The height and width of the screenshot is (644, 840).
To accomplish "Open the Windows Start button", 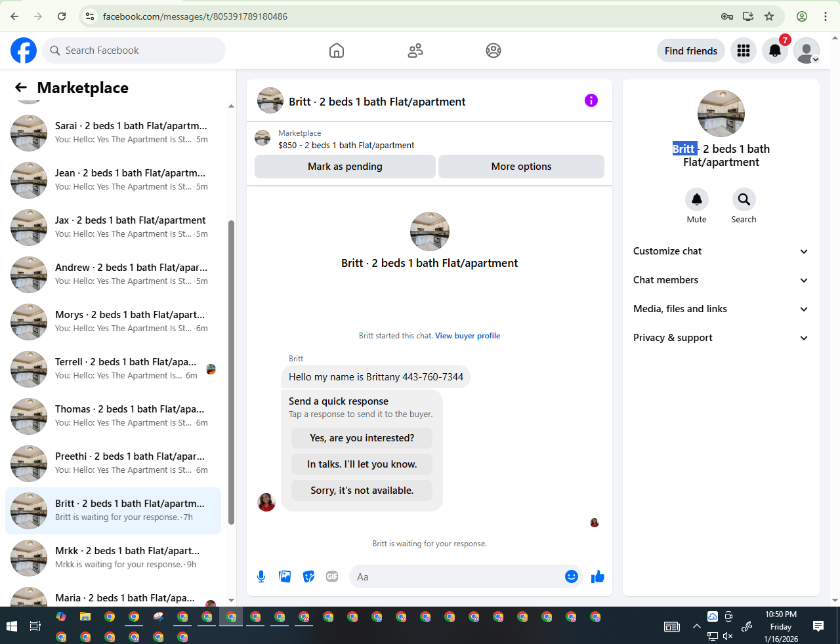I will pos(12,626).
